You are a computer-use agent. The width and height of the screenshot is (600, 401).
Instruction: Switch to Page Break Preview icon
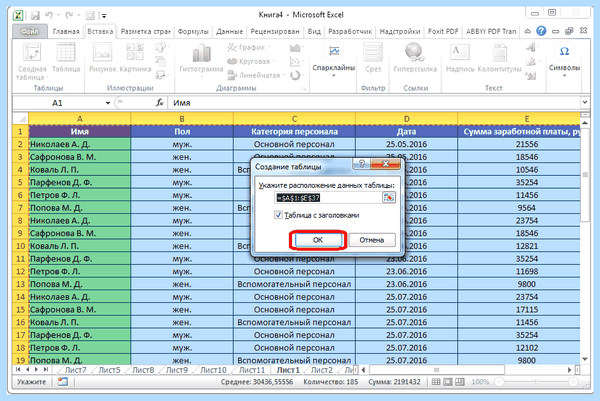tap(460, 381)
